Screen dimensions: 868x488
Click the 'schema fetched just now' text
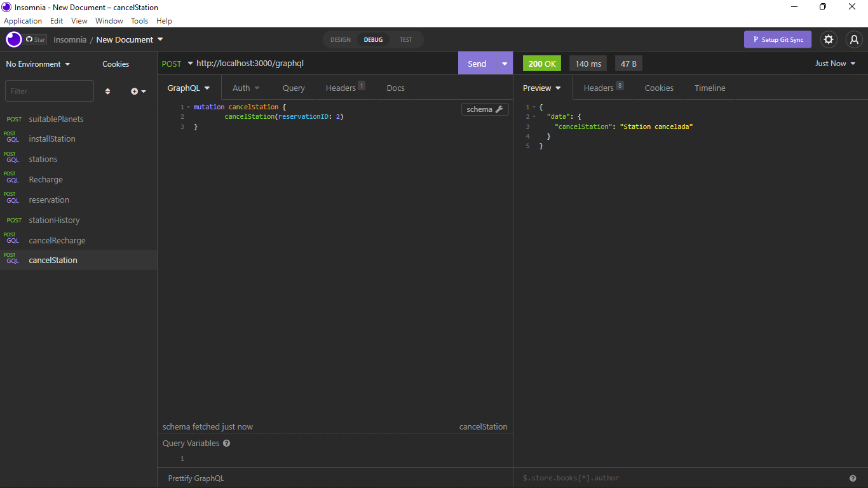pos(208,427)
